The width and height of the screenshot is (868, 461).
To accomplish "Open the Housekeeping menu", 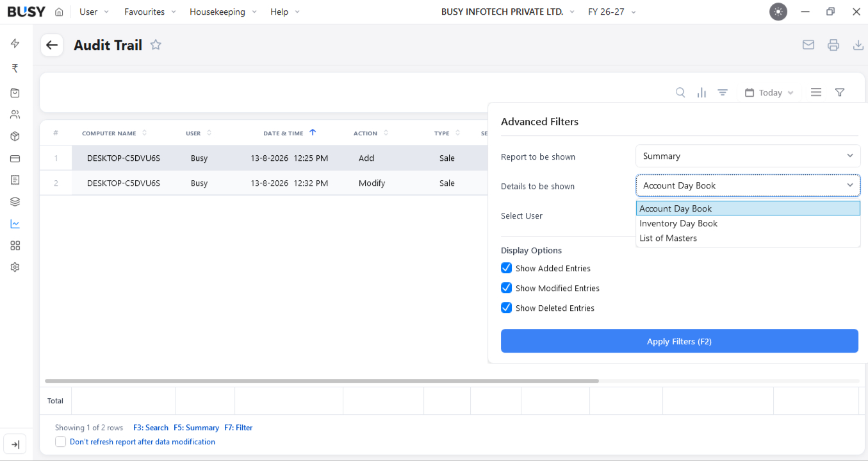I will 223,12.
